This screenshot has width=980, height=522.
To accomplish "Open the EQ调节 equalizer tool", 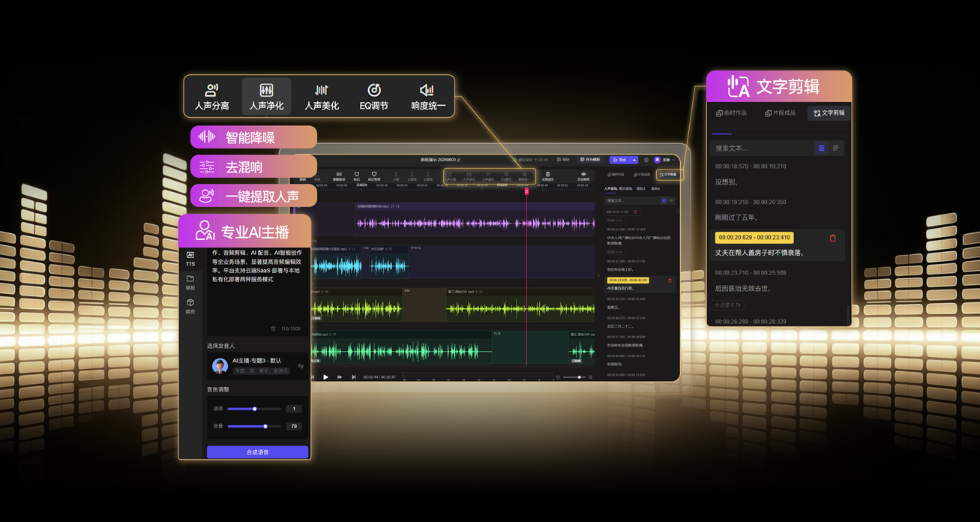I will coord(373,97).
